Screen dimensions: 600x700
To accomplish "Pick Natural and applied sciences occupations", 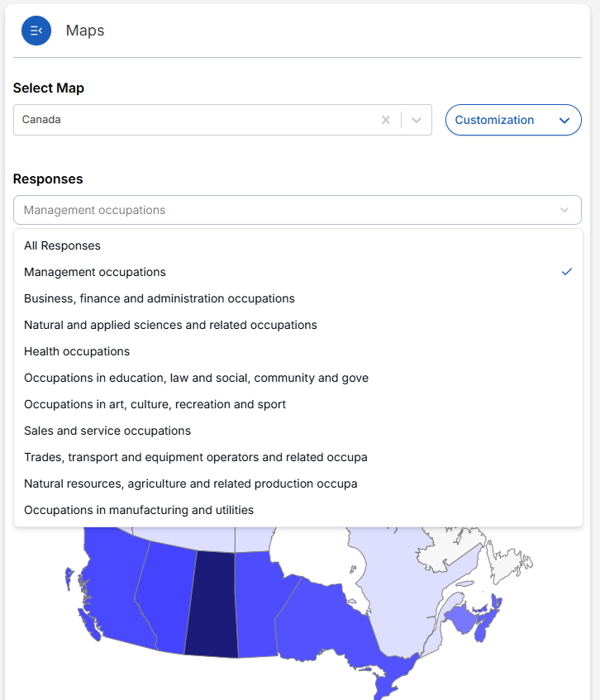I will [170, 325].
